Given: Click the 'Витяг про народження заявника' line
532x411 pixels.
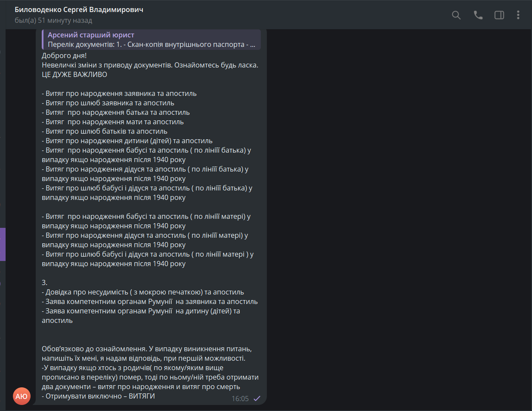Looking at the screenshot, I should 119,93.
